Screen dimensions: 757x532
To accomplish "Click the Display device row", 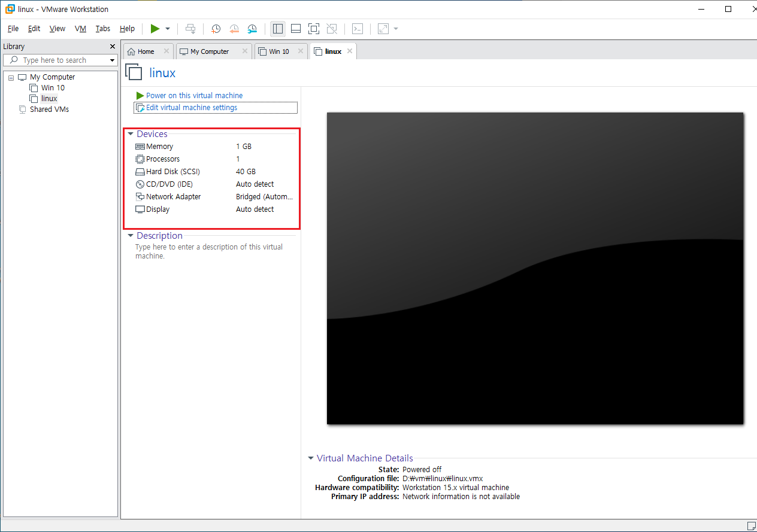I will (x=214, y=209).
